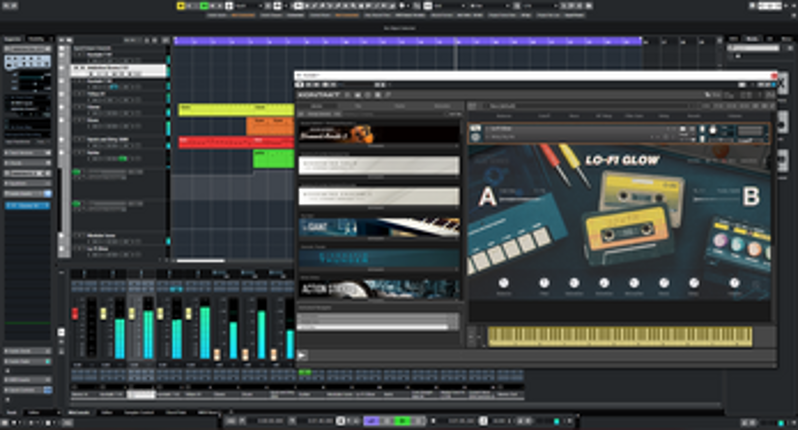Switch to the Sampler Control tab in lower zone
The image size is (798, 430).
[139, 413]
